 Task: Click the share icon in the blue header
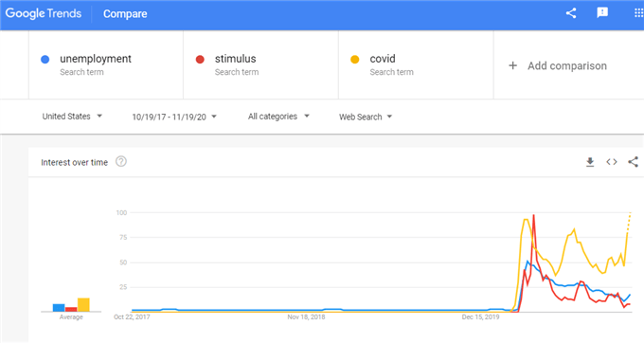(571, 13)
